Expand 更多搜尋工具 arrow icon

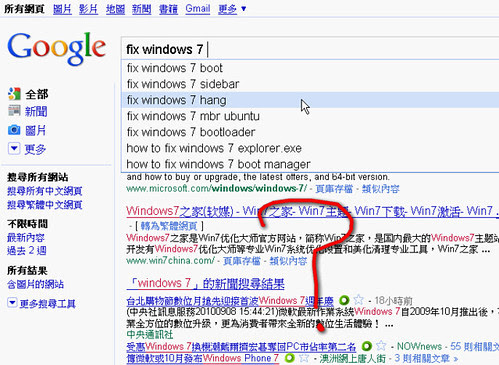pyautogui.click(x=12, y=303)
